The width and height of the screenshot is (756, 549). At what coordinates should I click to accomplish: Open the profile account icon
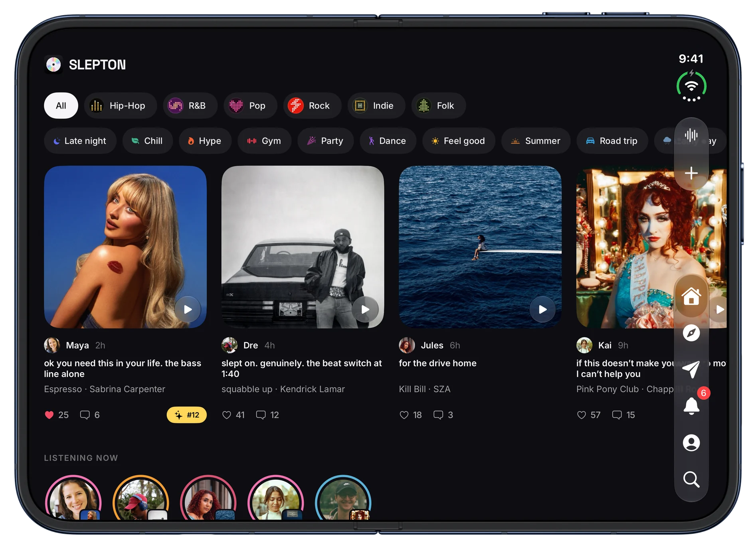691,442
